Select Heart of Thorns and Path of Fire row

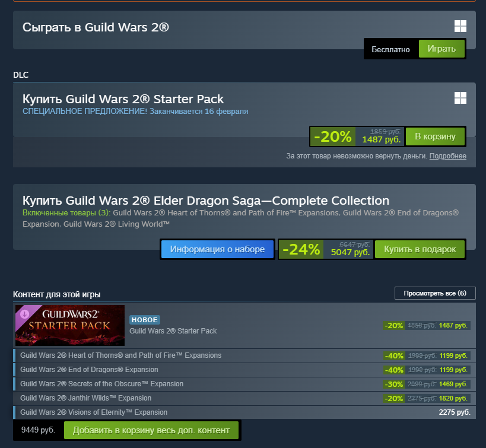pyautogui.click(x=244, y=355)
